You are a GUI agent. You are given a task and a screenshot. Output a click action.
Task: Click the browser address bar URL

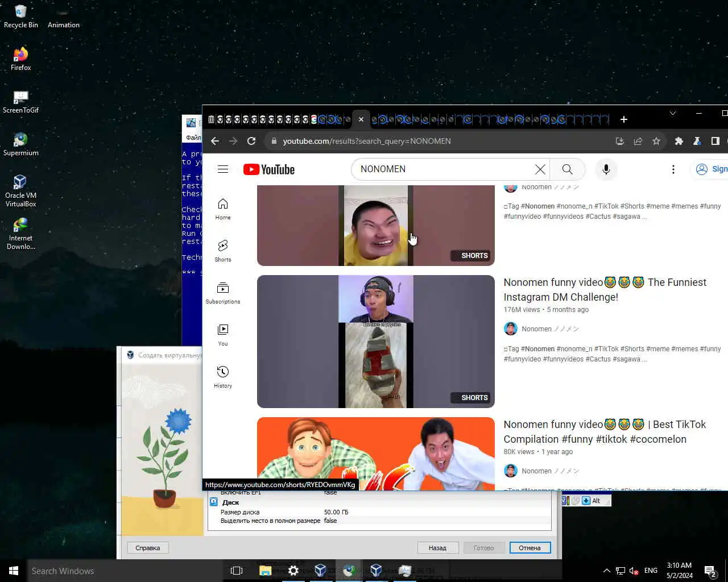(367, 141)
